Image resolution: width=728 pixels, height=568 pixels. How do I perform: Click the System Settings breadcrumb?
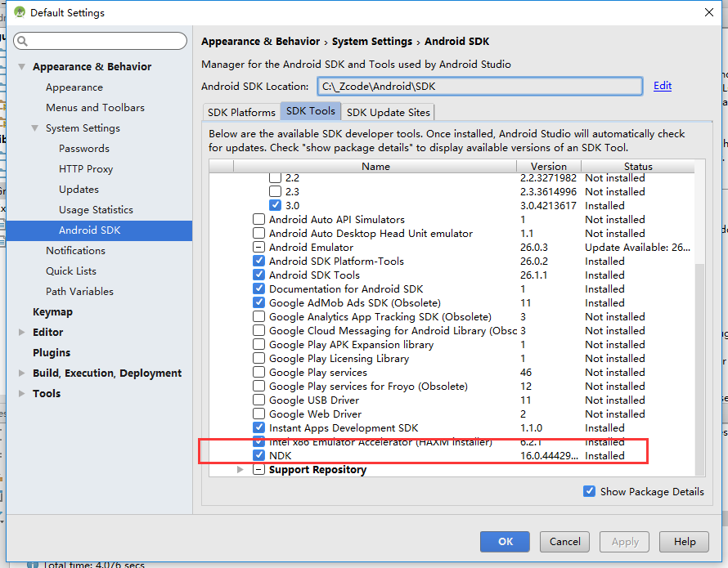coord(372,42)
